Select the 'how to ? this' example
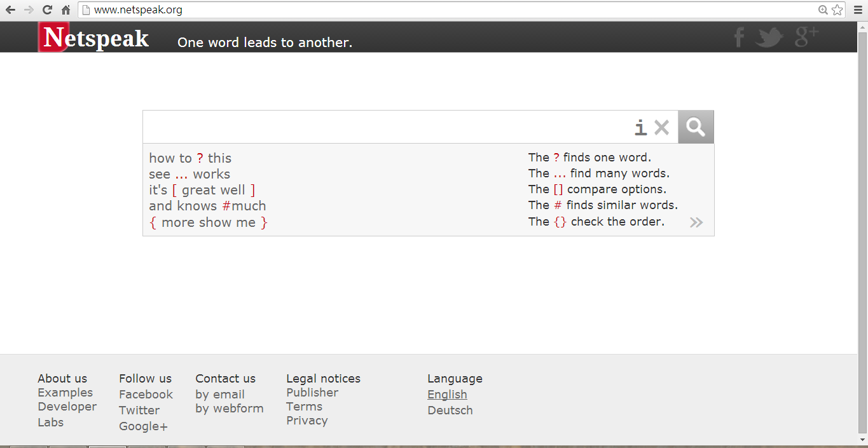Screen dimensions: 868x448 pyautogui.click(x=190, y=158)
